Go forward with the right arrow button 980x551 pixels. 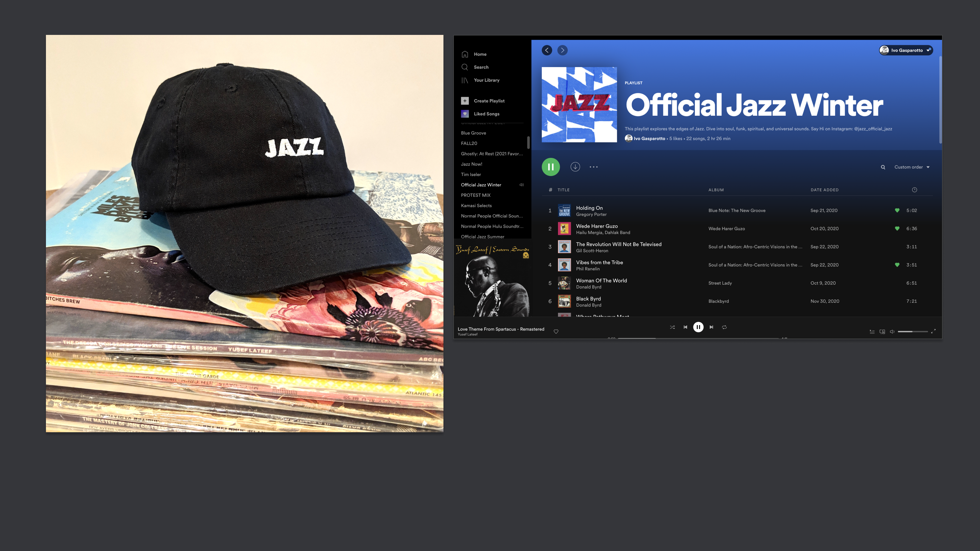562,50
